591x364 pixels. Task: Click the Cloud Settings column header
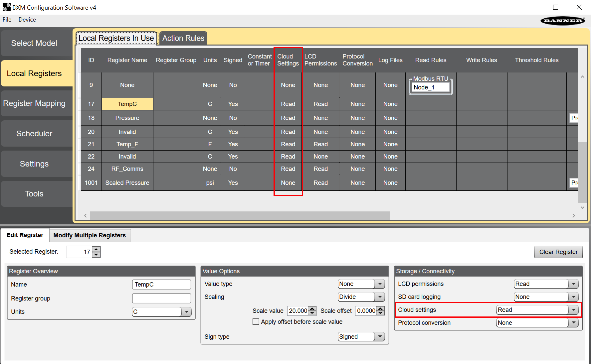coord(288,60)
